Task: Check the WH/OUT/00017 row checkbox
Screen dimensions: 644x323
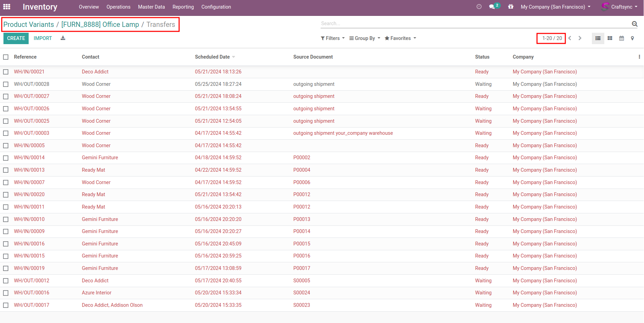Action: coord(6,305)
